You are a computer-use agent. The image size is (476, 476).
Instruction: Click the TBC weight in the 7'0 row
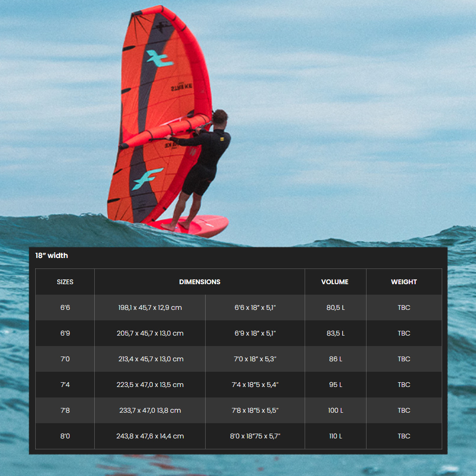(x=404, y=359)
